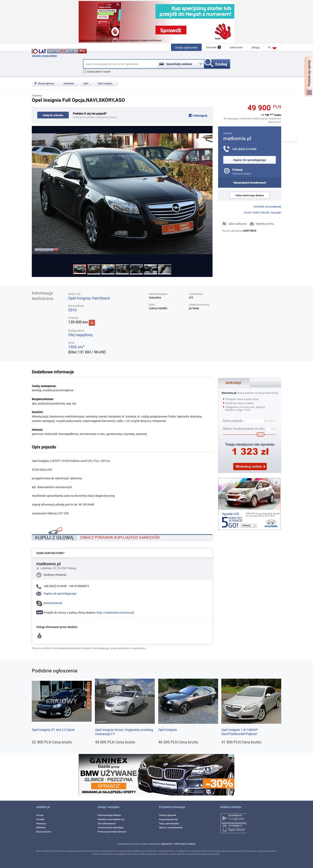
Task: Open the Google Play download badge
Action: 234,818
